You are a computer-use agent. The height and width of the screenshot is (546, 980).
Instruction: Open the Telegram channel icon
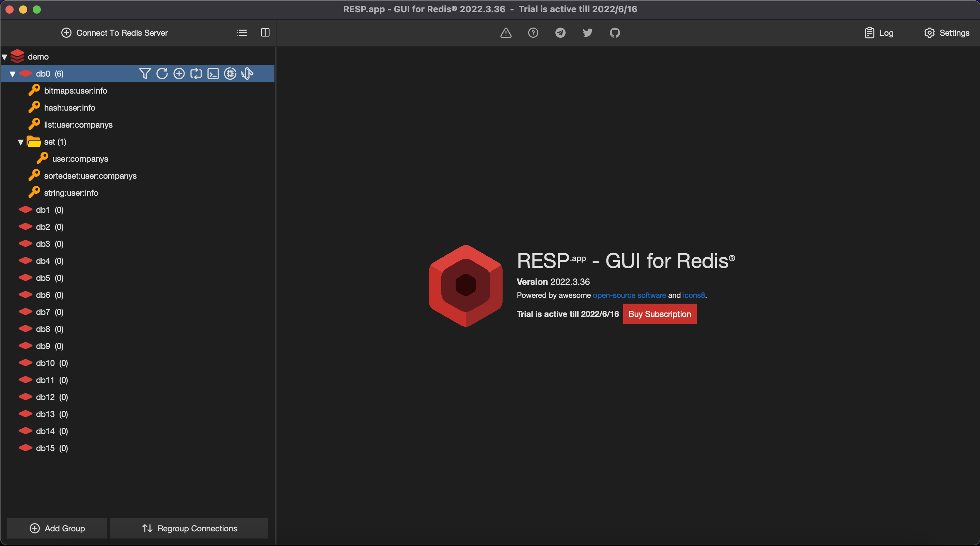point(560,33)
